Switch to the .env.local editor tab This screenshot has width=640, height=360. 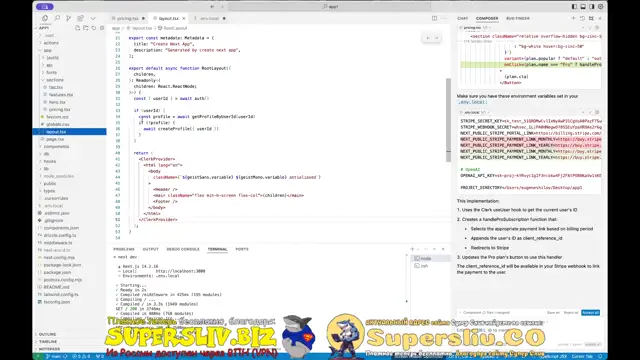pyautogui.click(x=209, y=18)
